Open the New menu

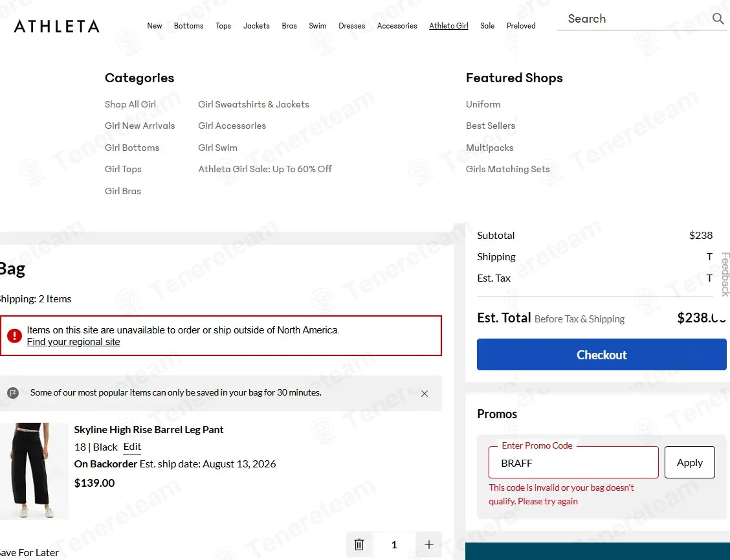pos(155,26)
